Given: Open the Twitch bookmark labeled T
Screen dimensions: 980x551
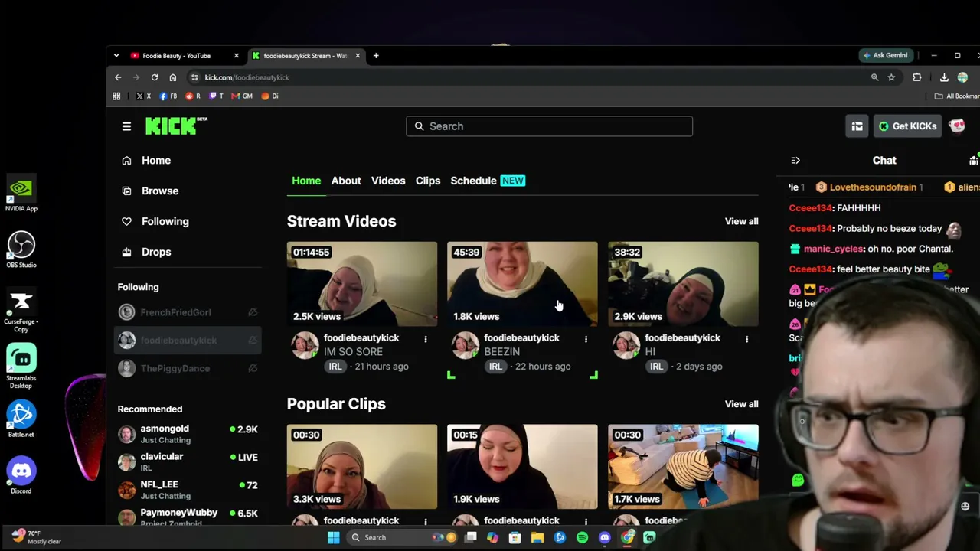Looking at the screenshot, I should (x=216, y=96).
